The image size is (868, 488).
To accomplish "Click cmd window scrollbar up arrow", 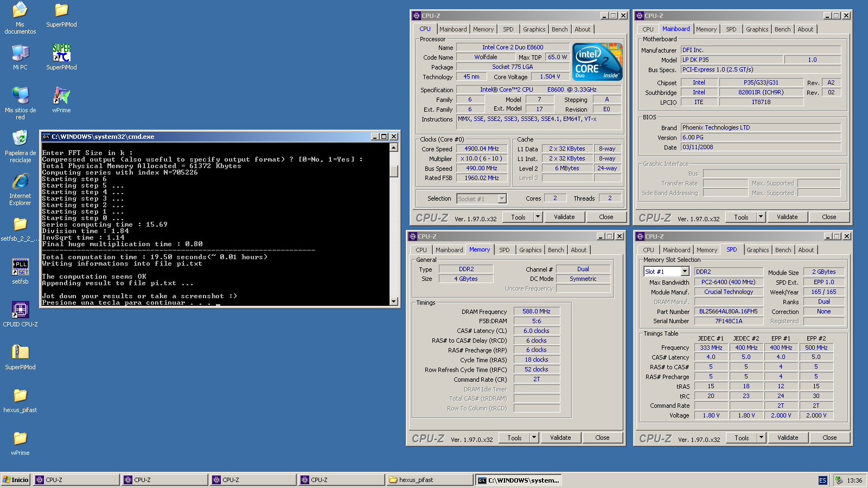I will [x=394, y=147].
